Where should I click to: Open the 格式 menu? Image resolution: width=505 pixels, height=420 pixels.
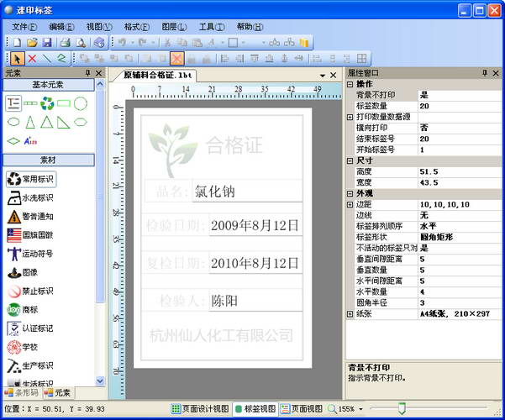[137, 27]
